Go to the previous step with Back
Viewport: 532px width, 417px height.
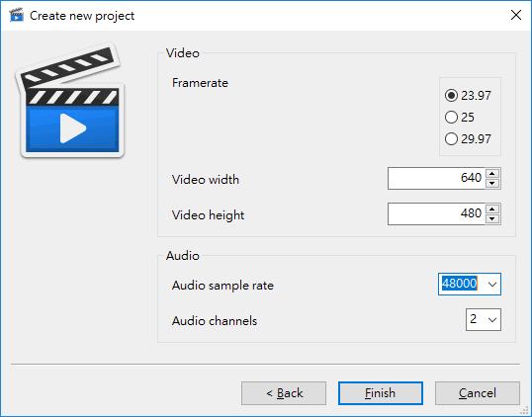coord(284,393)
